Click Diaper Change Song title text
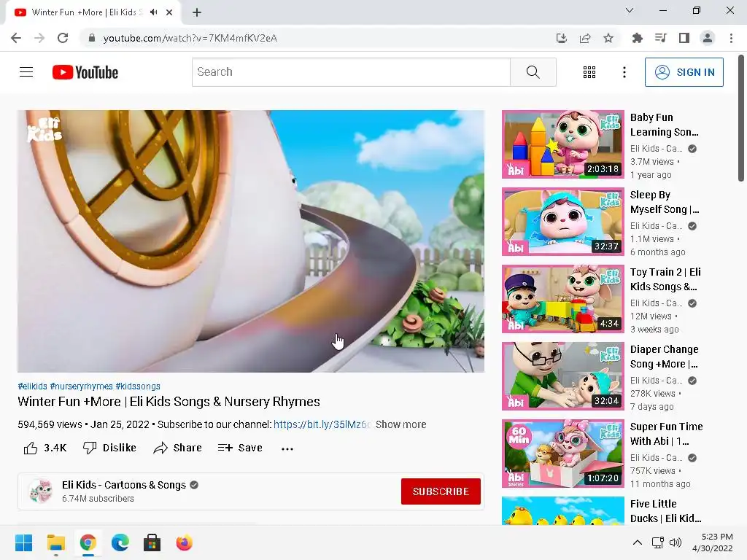 tap(665, 357)
